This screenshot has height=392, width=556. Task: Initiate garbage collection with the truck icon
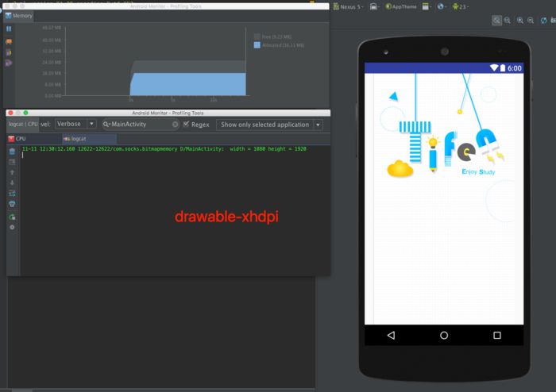tap(9, 41)
